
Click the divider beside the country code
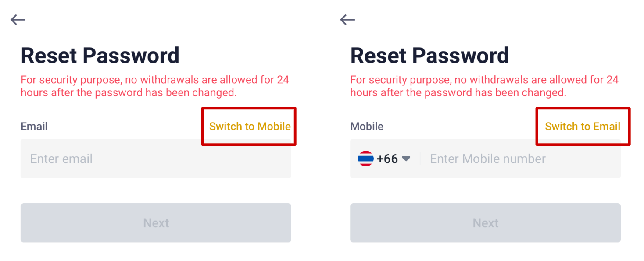420,159
